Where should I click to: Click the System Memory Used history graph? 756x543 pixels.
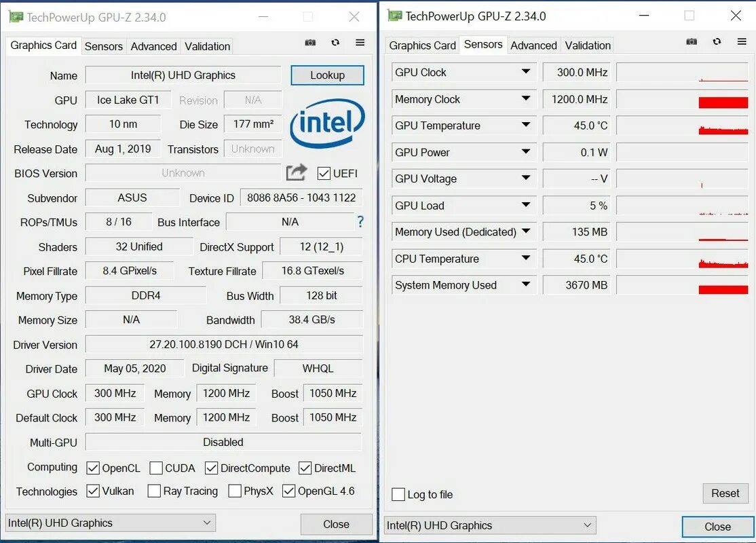[x=682, y=285]
